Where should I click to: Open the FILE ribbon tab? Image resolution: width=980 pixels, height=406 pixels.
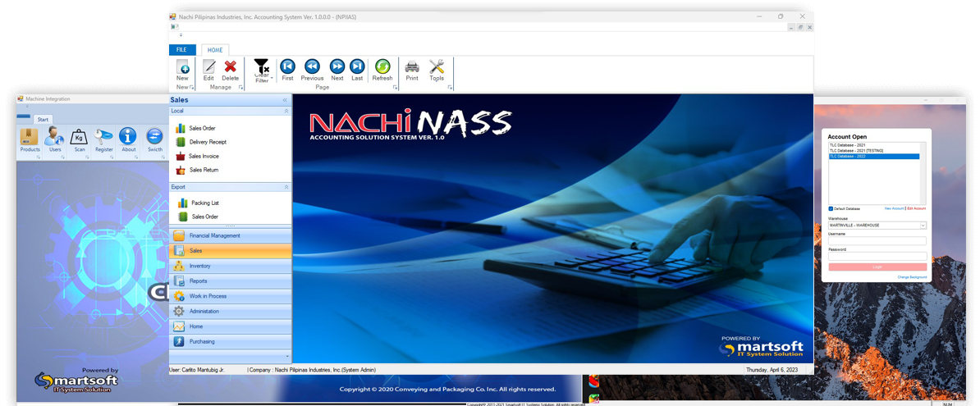(182, 50)
